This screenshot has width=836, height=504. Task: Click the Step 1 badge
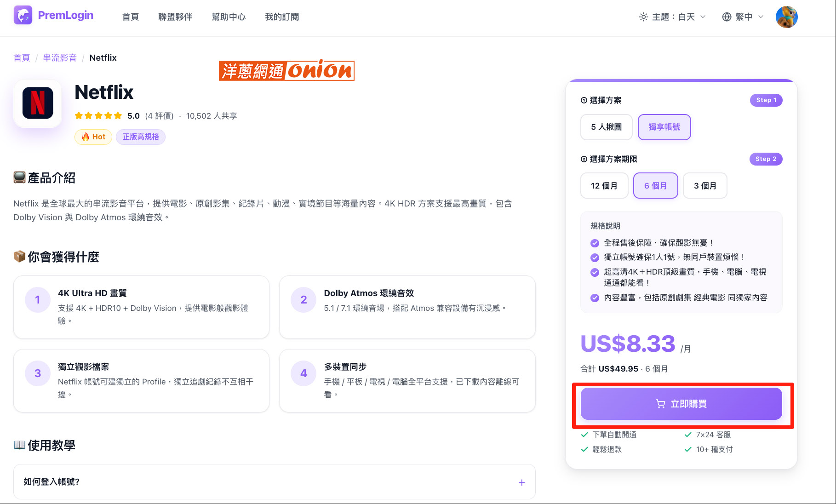coord(766,100)
